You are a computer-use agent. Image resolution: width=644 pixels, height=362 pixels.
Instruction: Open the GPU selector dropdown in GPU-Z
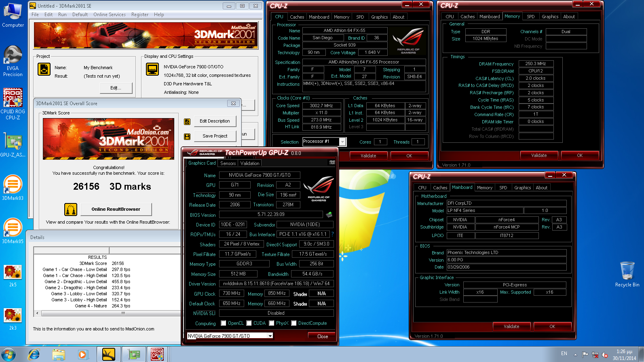[x=270, y=336]
